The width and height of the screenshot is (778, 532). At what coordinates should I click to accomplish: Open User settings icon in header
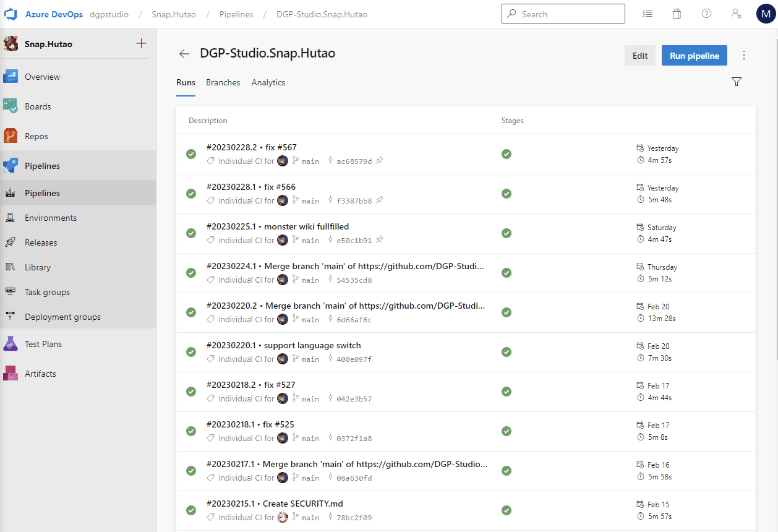[737, 14]
